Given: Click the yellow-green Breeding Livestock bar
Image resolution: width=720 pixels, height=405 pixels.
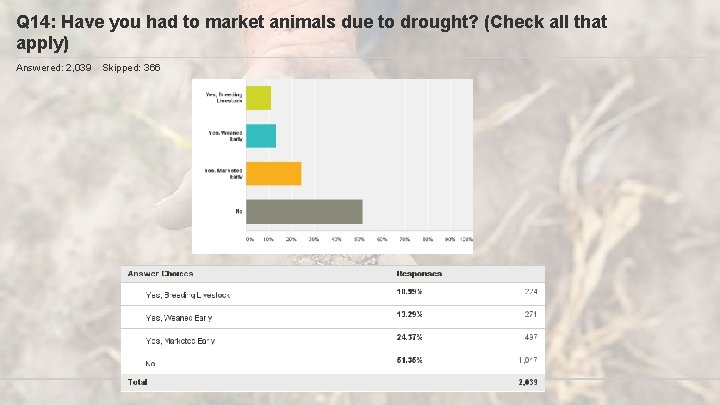Looking at the screenshot, I should [258, 98].
